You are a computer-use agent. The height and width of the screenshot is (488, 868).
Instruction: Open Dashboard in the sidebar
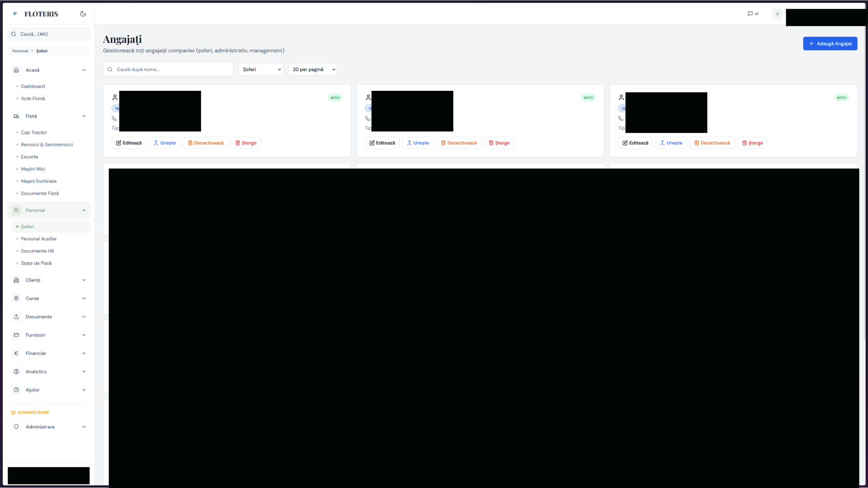click(33, 86)
